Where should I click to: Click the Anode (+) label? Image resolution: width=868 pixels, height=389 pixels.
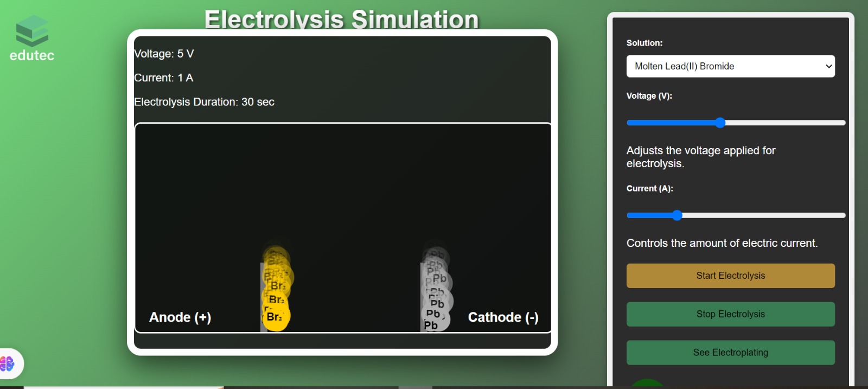[x=180, y=317]
